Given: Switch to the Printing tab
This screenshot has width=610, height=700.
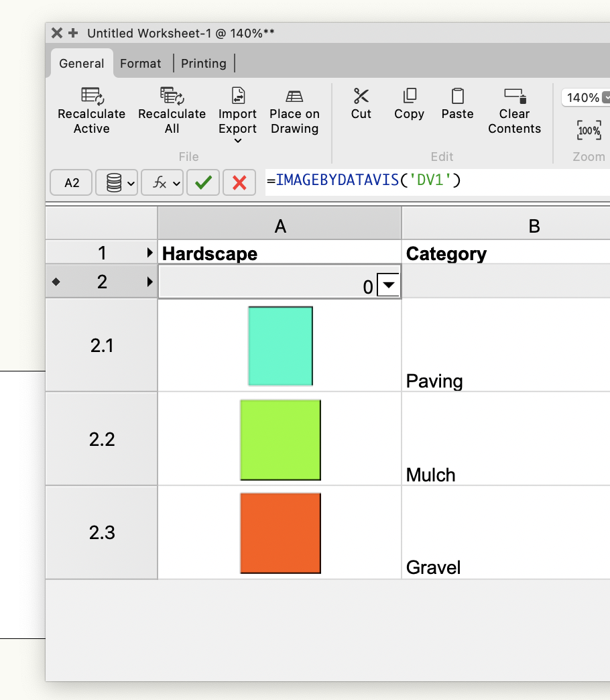Looking at the screenshot, I should point(204,64).
